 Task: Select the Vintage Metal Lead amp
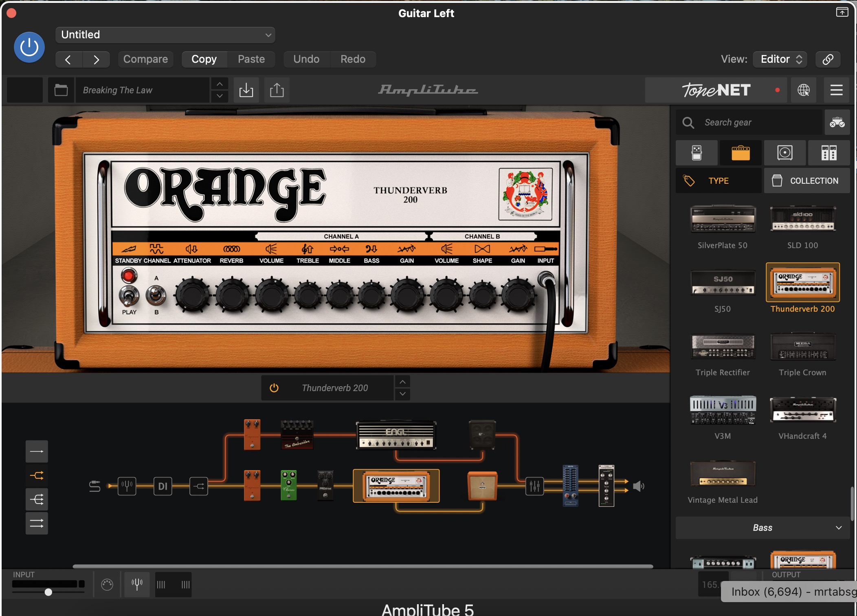[x=723, y=482]
